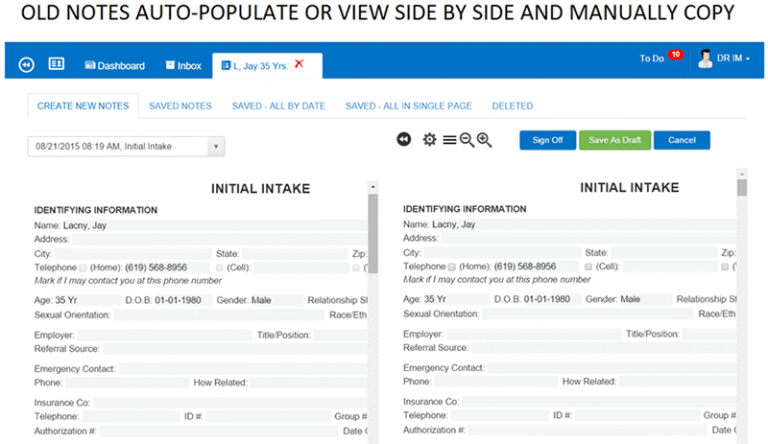Toggle Cell phone checkbox in right form
The image size is (768, 444).
click(588, 267)
